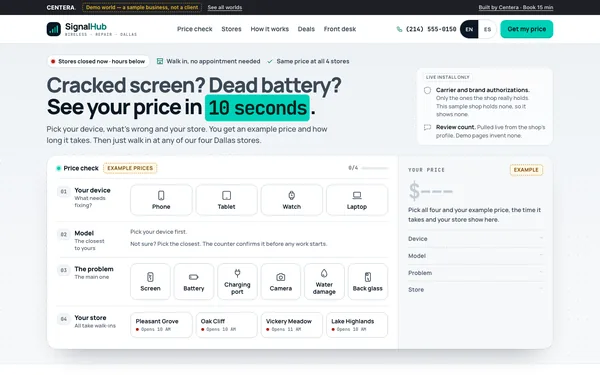
Task: Click the Model summary row
Action: click(475, 256)
